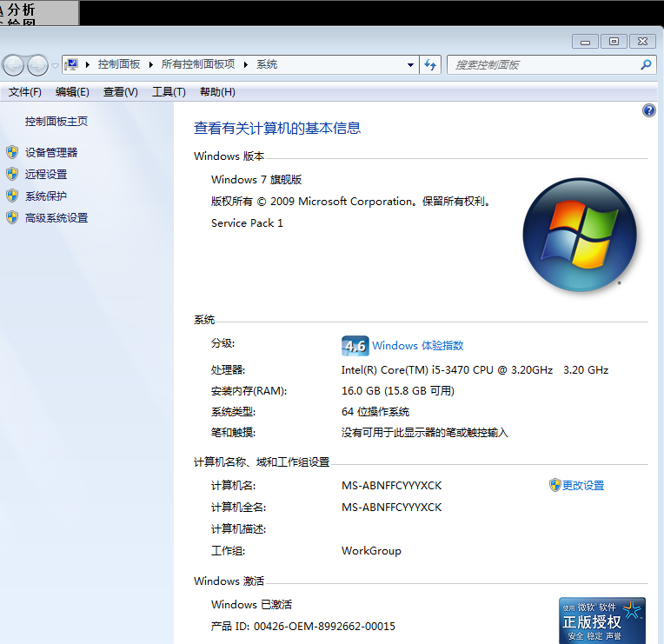This screenshot has height=644, width=664.
Task: Click the shield icon beside 远程设置
Action: click(12, 174)
